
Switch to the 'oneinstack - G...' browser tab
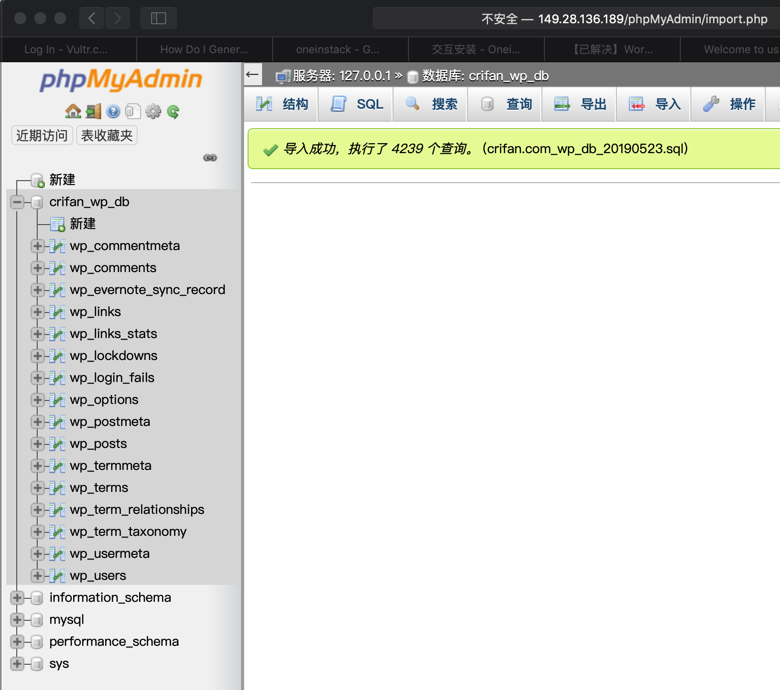pos(340,49)
